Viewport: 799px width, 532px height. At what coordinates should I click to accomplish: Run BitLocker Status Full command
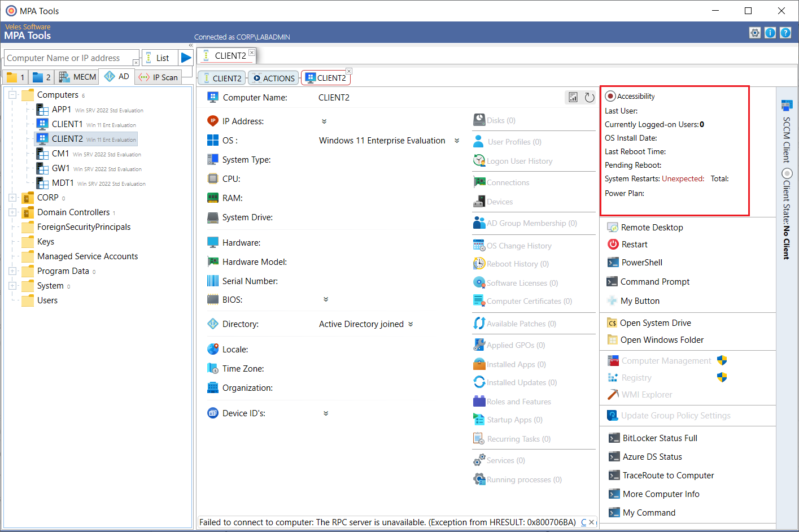tap(653, 438)
